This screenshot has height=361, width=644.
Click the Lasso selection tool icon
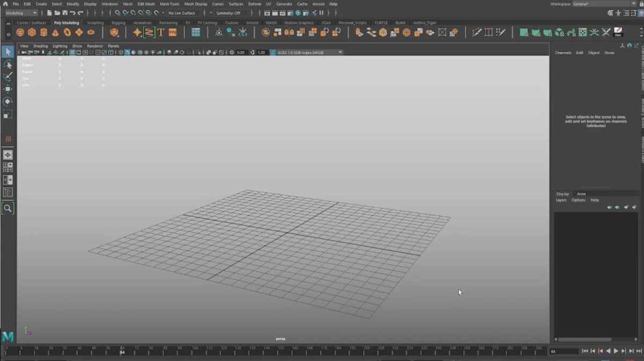point(8,64)
